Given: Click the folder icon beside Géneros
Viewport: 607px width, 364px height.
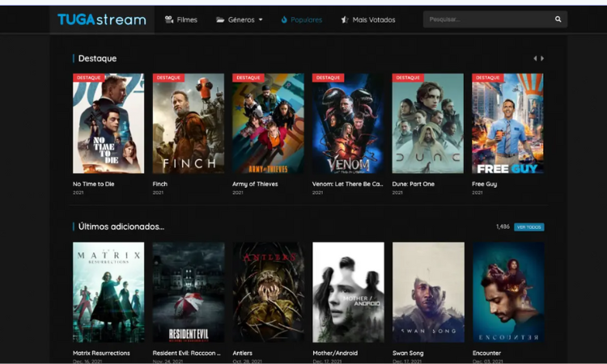Looking at the screenshot, I should point(220,19).
